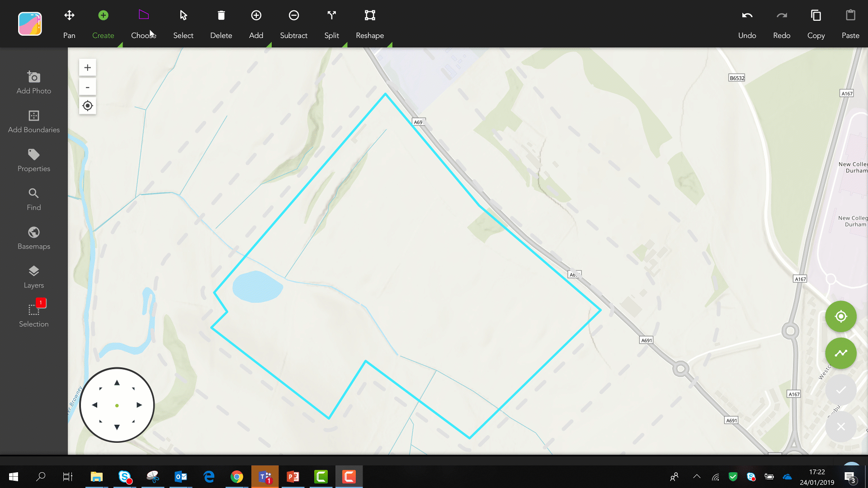The image size is (868, 488).
Task: Toggle the green line-draw mode button
Action: [x=841, y=353]
